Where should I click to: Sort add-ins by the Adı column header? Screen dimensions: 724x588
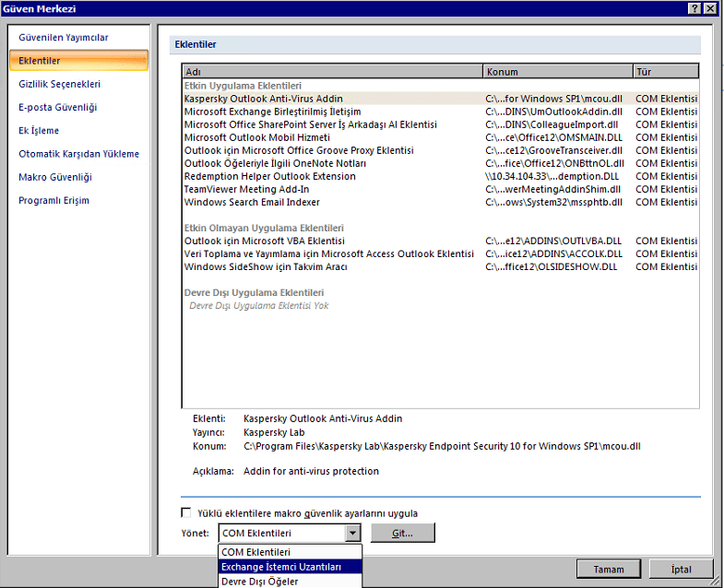[332, 72]
